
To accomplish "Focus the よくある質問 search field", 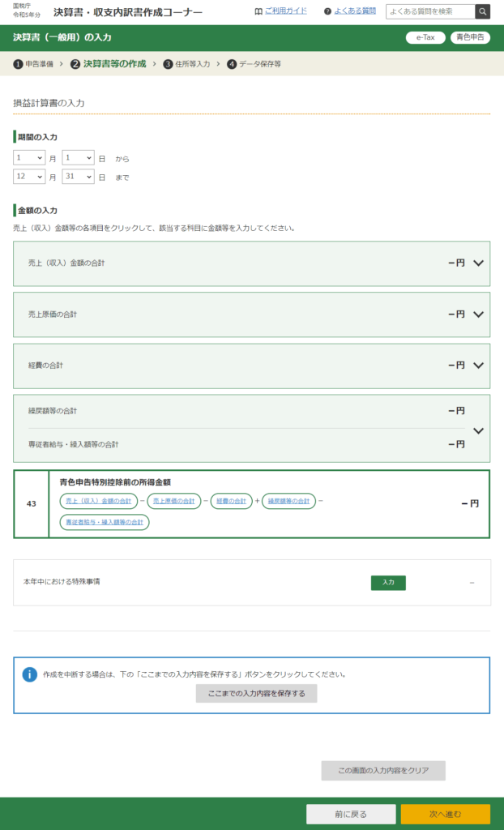I will [430, 11].
